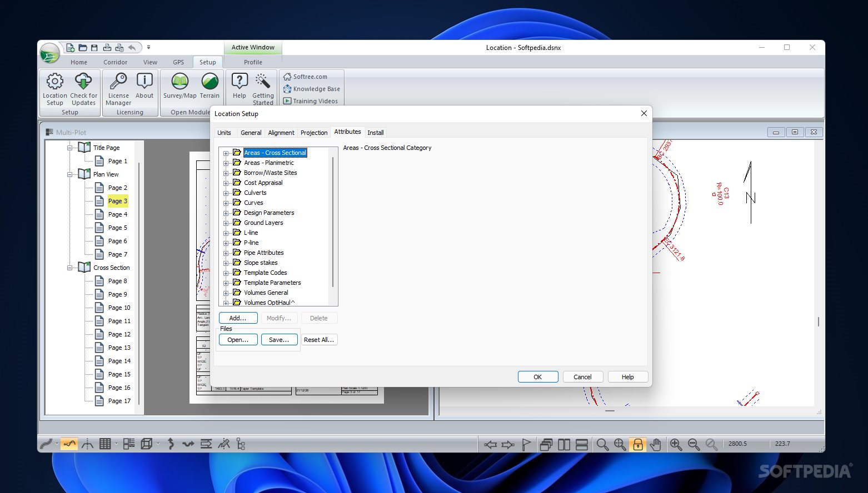Select Page 10 in Multi-Plot tree
The image size is (868, 493).
[x=119, y=308]
